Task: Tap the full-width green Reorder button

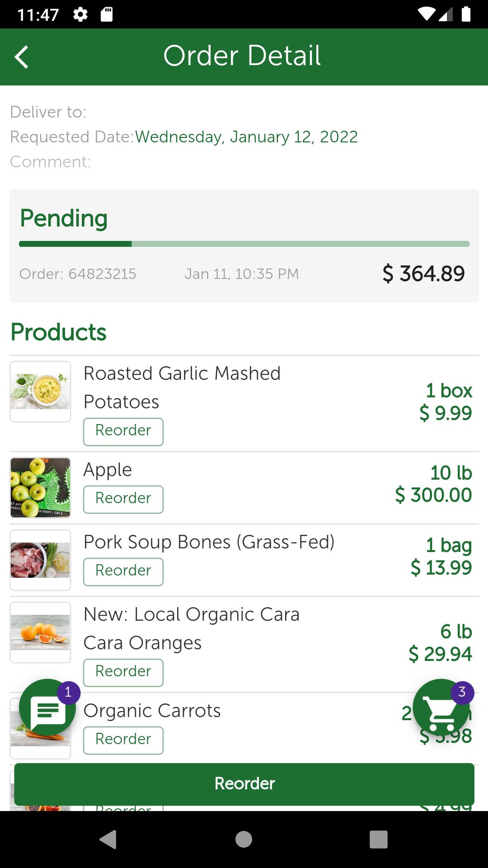Action: [x=244, y=784]
